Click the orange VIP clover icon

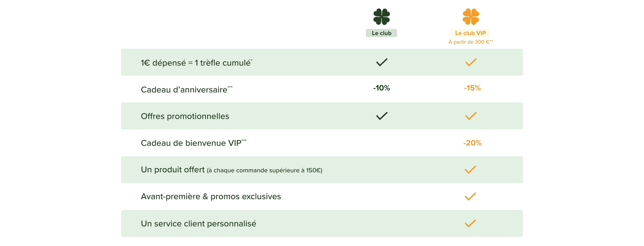[x=471, y=17]
